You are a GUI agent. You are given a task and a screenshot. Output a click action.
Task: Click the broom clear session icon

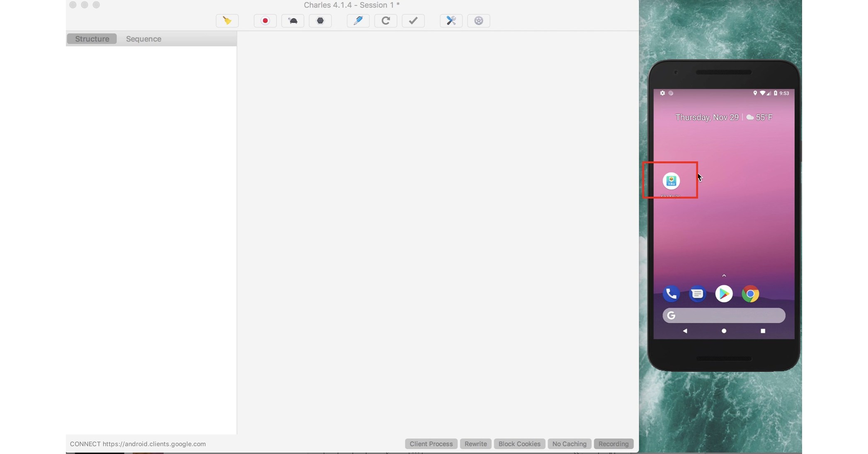(x=227, y=21)
